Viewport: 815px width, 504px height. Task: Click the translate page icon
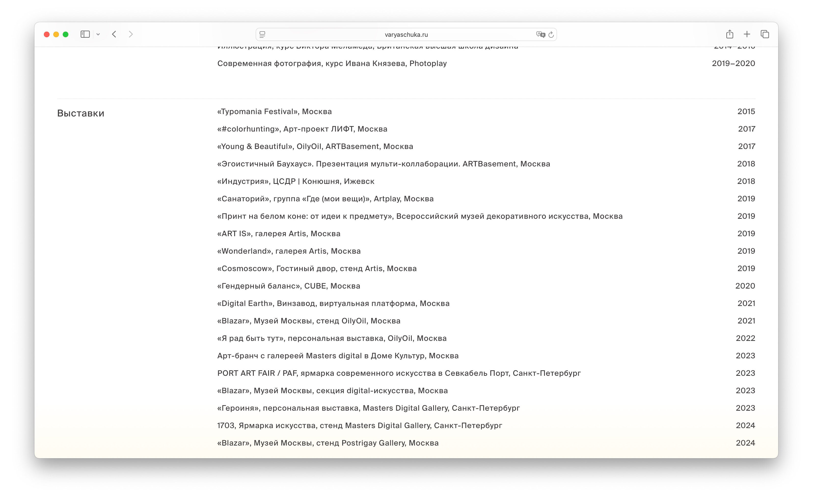pos(540,34)
